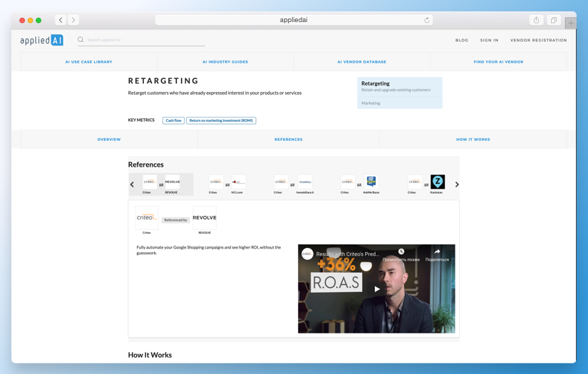Image resolution: width=588 pixels, height=374 pixels.
Task: Click the browser share icon
Action: point(536,20)
